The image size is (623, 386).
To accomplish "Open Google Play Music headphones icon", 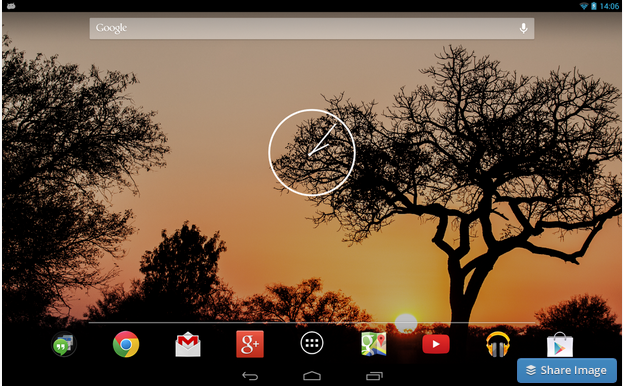I will point(498,344).
